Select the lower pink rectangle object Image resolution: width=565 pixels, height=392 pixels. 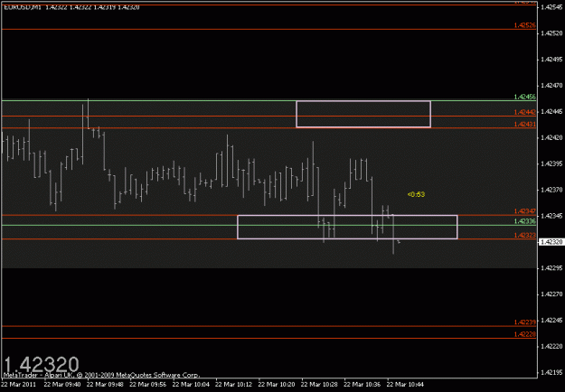pos(347,227)
